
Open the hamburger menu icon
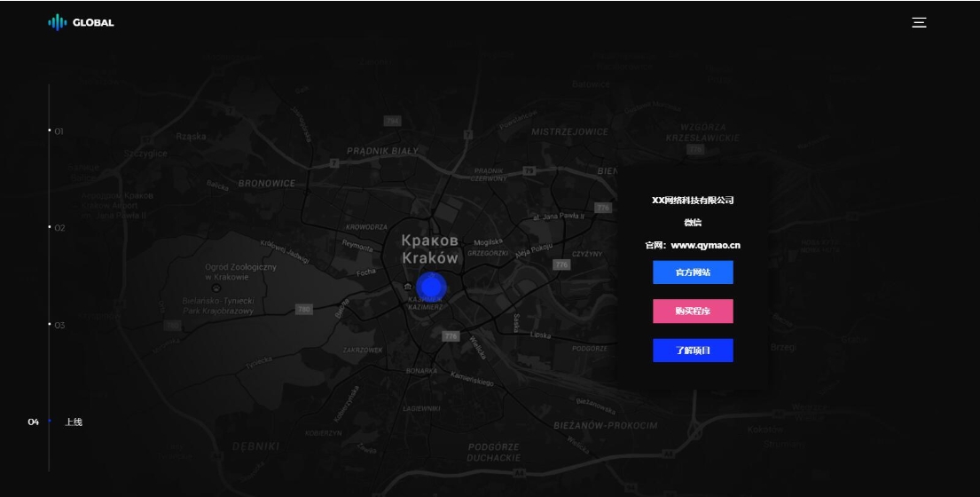(x=919, y=22)
